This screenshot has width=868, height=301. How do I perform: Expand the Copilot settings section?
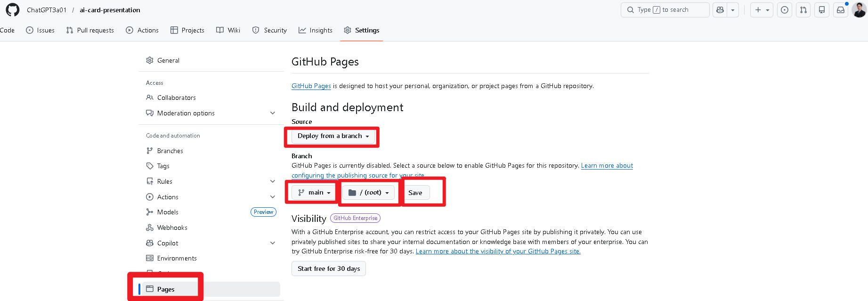point(272,243)
